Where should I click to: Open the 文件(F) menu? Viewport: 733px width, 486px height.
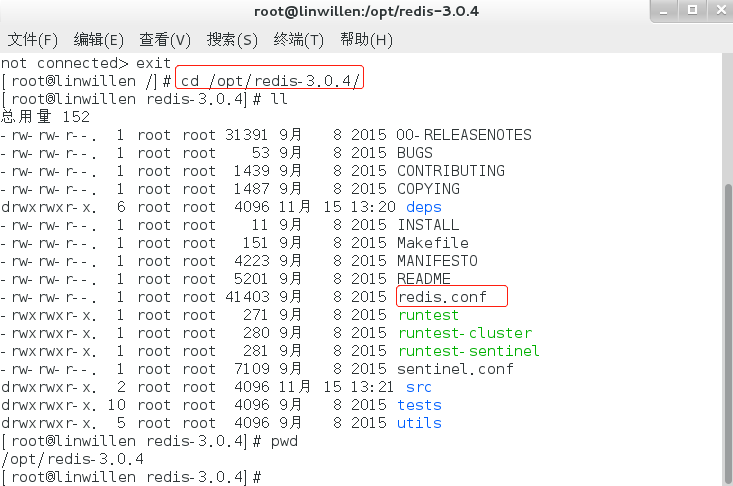pyautogui.click(x=33, y=40)
